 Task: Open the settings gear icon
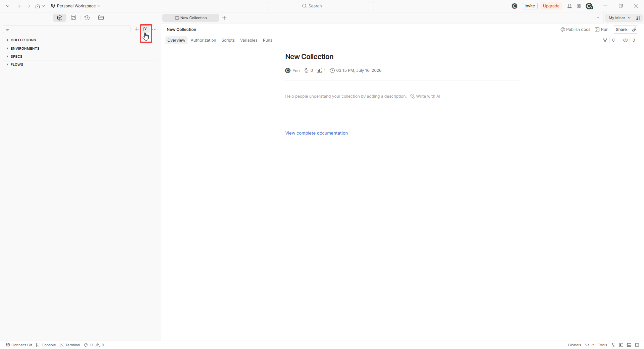(579, 6)
